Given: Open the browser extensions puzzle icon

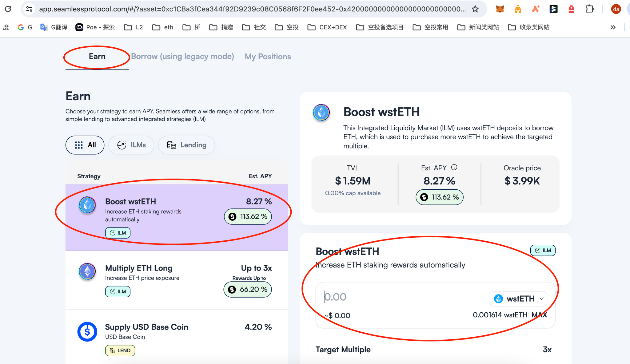Looking at the screenshot, I should pos(589,9).
